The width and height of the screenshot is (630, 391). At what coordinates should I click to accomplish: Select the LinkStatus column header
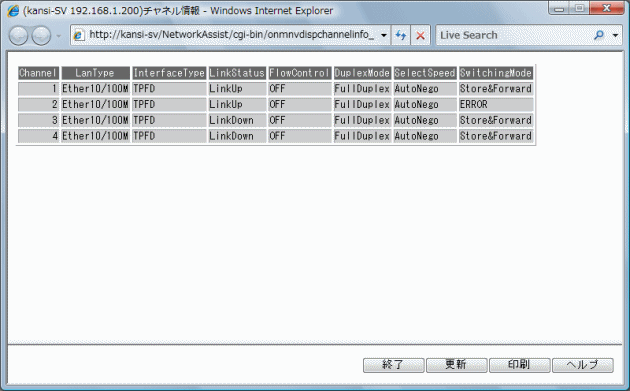pos(237,73)
